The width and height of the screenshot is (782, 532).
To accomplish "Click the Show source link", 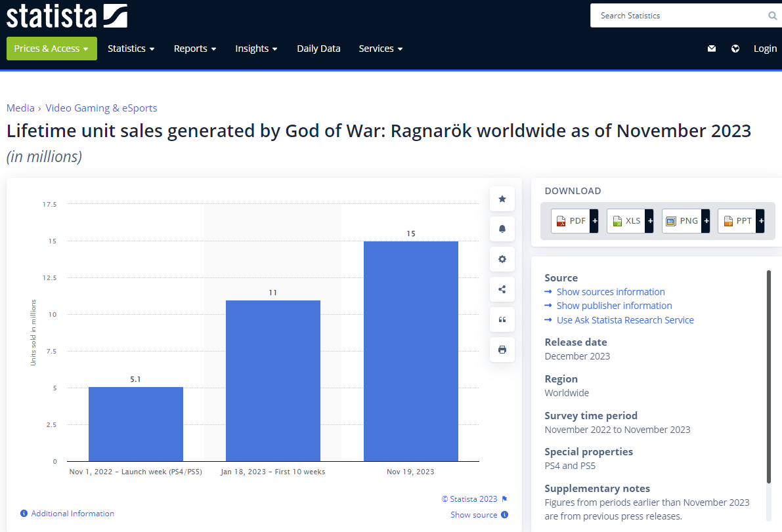I will [x=474, y=515].
